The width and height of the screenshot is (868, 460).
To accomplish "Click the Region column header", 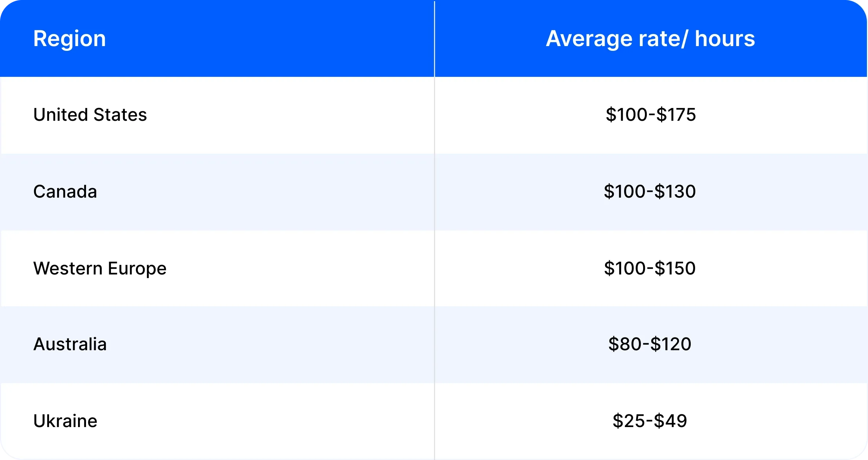I will point(70,39).
